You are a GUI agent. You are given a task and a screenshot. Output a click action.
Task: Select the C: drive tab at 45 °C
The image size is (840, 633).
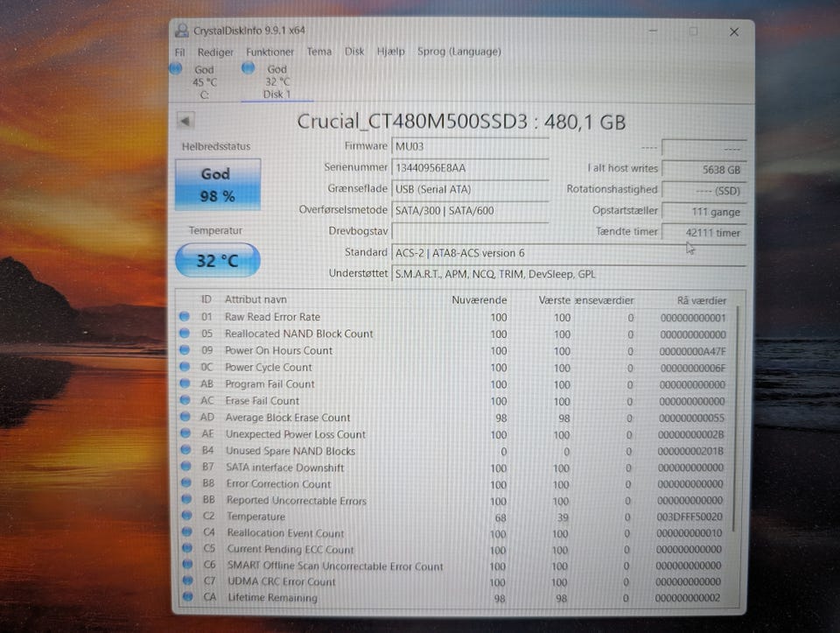coord(204,82)
